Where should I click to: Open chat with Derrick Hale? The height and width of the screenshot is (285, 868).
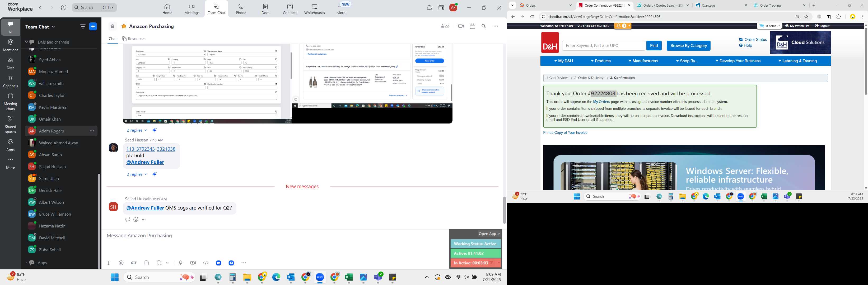50,191
